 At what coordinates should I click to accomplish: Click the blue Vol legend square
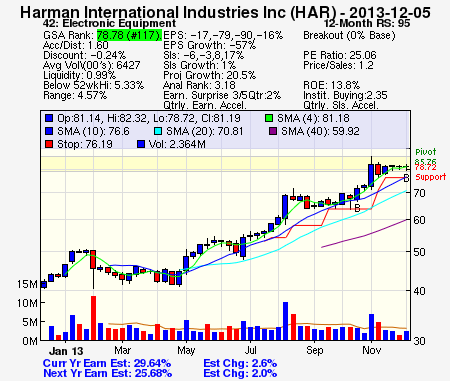[x=141, y=144]
